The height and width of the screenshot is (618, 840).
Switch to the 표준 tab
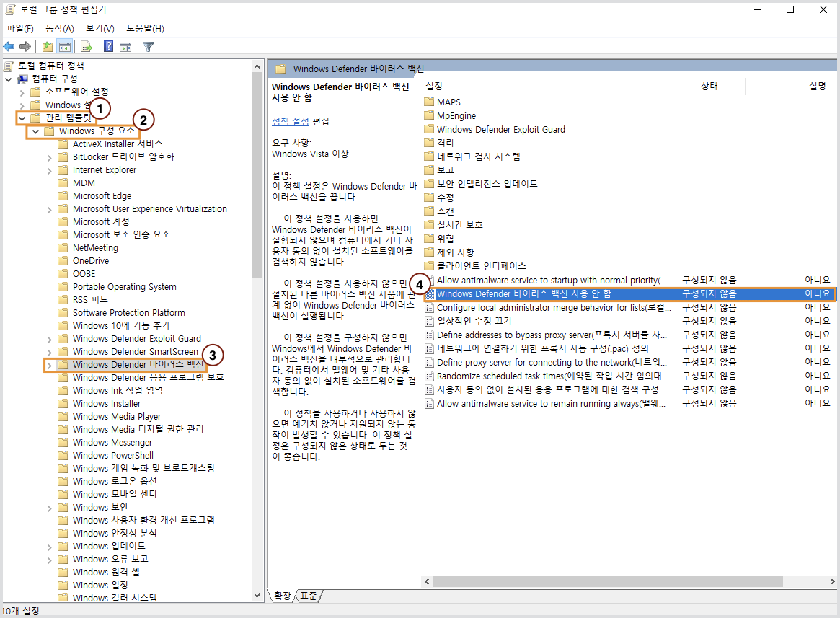tap(309, 596)
